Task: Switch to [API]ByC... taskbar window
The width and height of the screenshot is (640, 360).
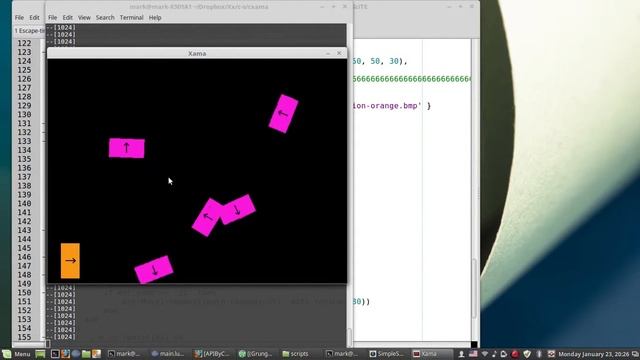Action: pyautogui.click(x=211, y=354)
